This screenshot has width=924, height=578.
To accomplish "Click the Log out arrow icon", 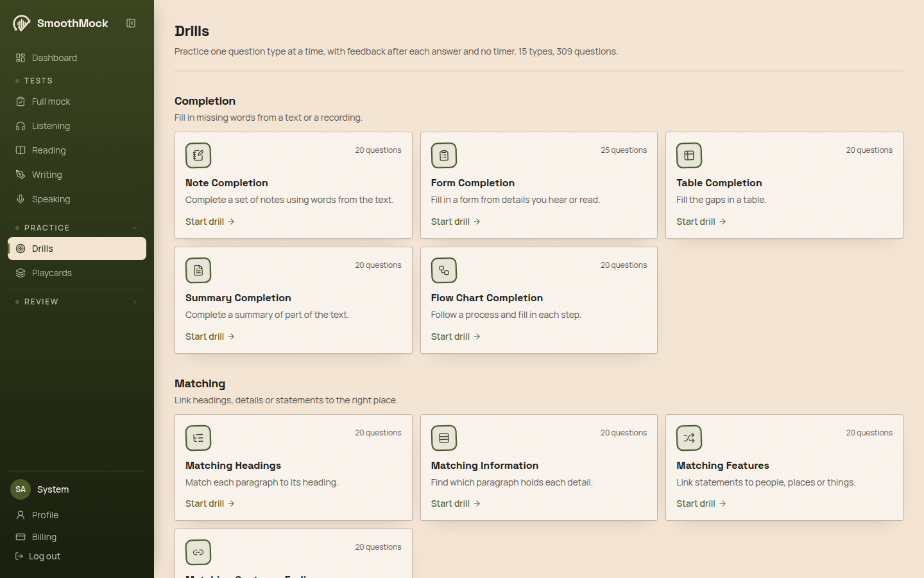I will (19, 556).
